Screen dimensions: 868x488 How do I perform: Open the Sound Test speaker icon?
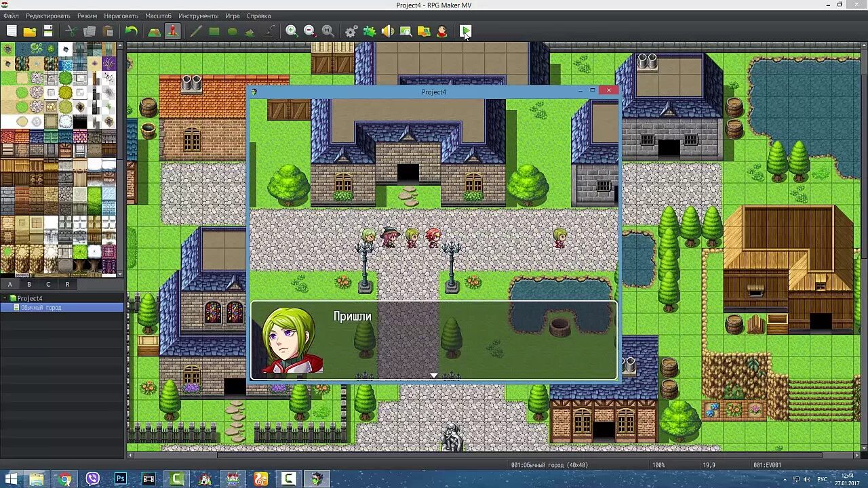point(387,30)
